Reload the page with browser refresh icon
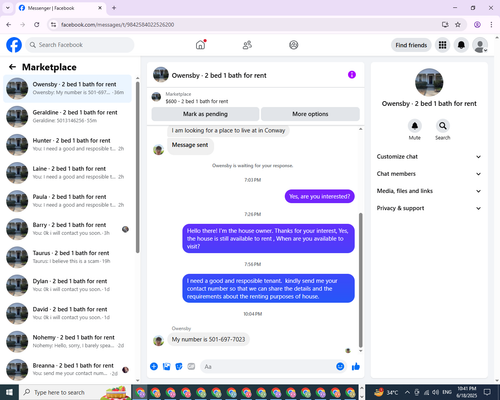This screenshot has height=400, width=500. [x=37, y=24]
